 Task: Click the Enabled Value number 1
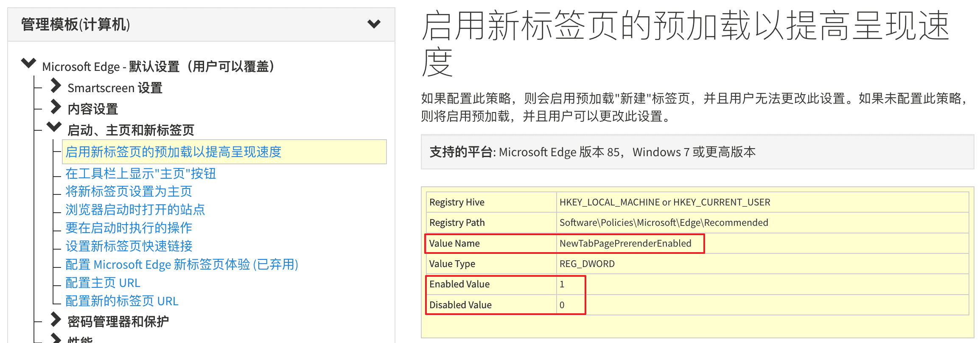[x=562, y=284]
